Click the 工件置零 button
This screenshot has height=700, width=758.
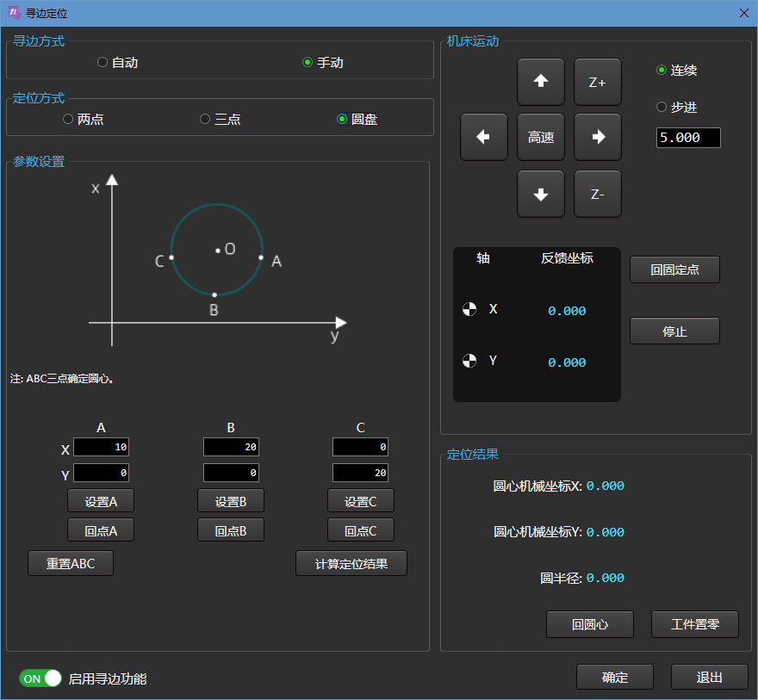coord(695,624)
